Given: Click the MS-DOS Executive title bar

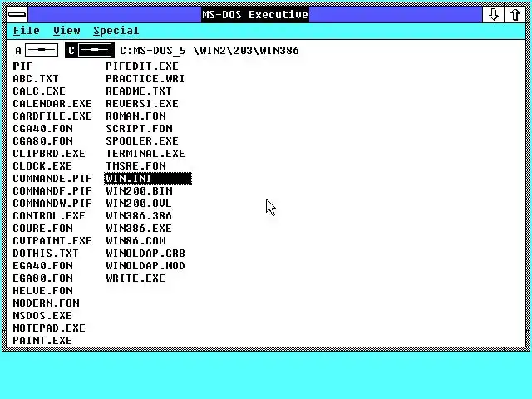Looking at the screenshot, I should [255, 15].
